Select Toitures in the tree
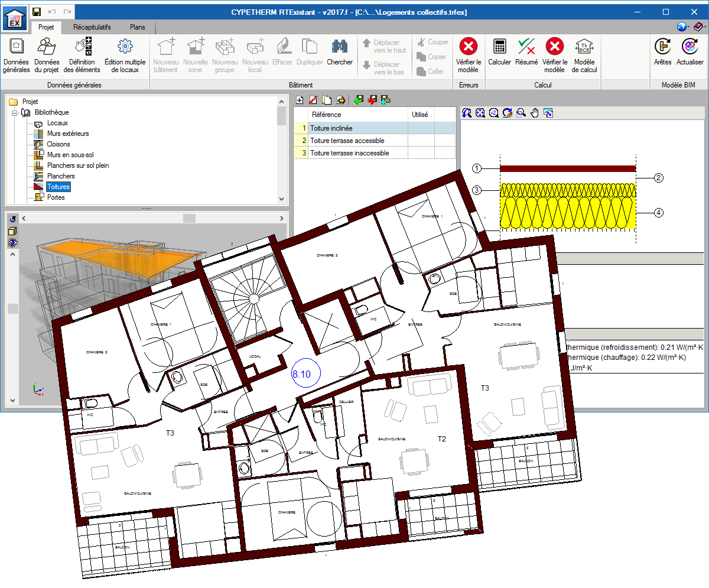 click(58, 187)
